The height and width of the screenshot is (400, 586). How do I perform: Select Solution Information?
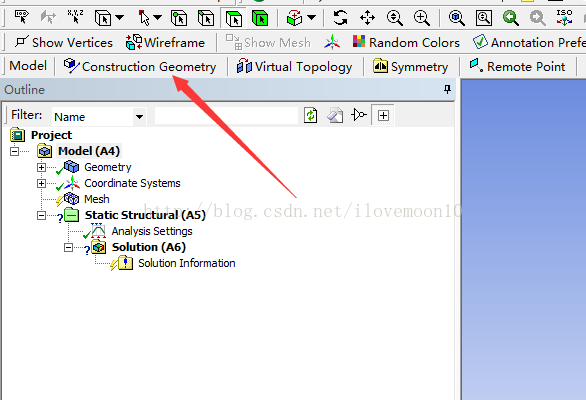[187, 263]
